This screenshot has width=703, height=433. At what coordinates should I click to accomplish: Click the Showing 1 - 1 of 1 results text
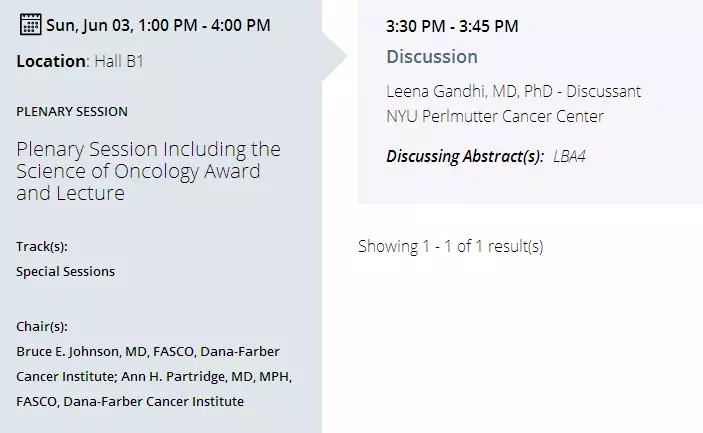(451, 247)
